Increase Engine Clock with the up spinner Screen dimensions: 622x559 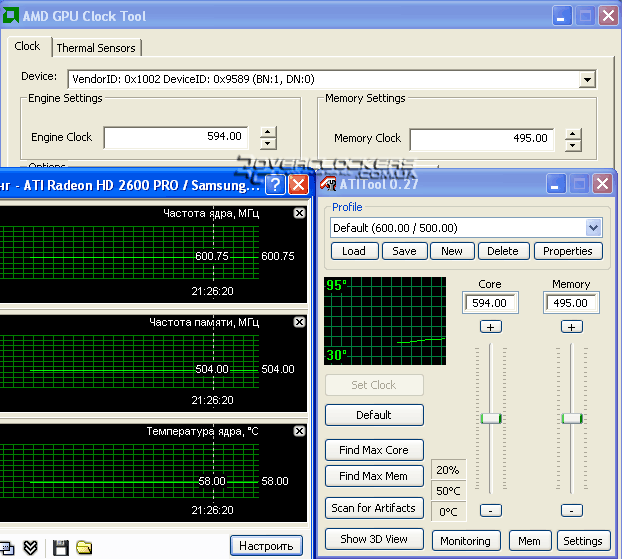tap(268, 132)
